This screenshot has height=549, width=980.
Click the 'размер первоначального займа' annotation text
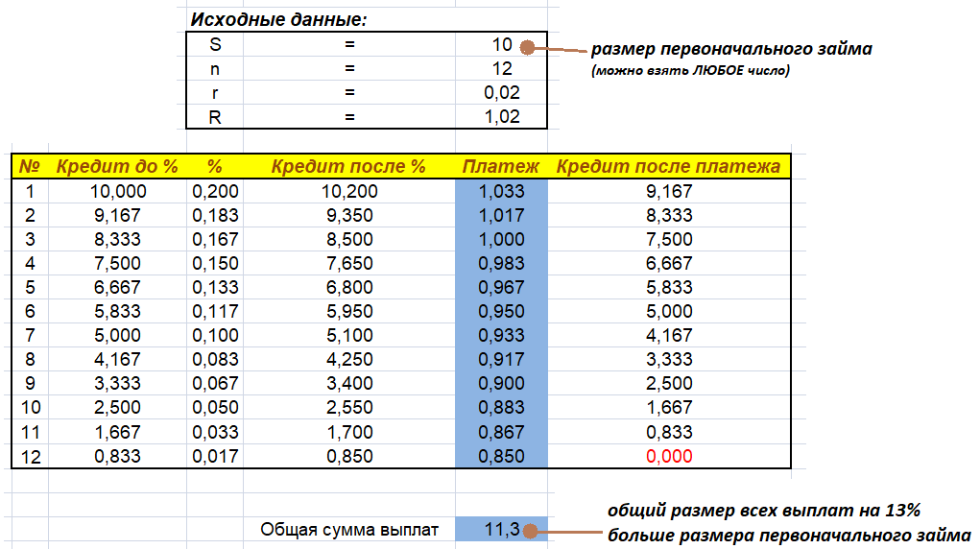coord(731,49)
